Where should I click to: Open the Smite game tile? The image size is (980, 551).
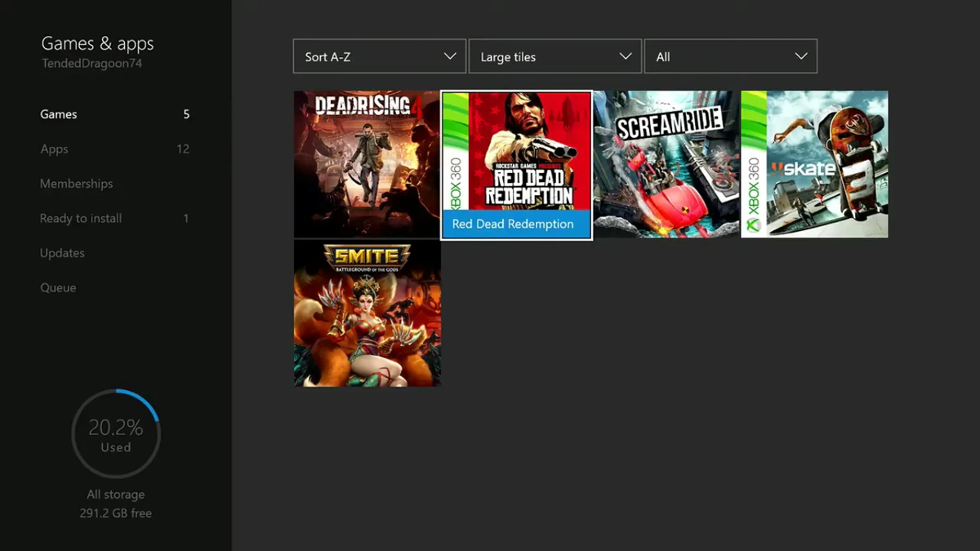[367, 313]
